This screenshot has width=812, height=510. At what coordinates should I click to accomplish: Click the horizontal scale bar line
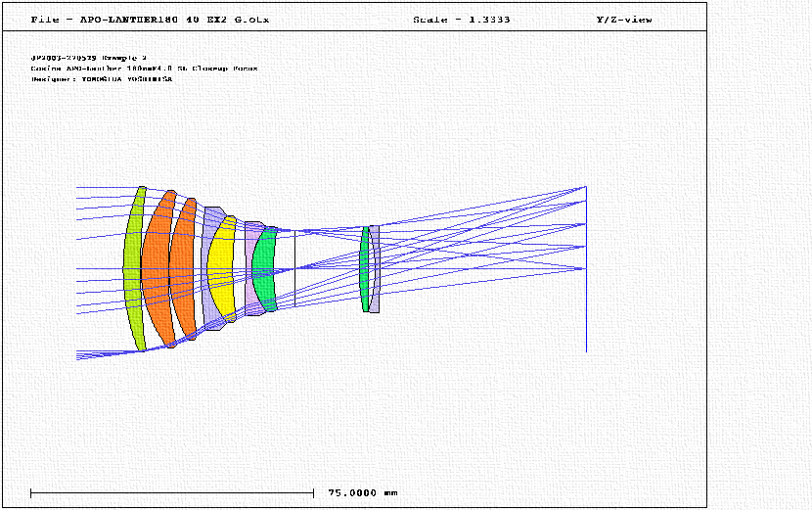[x=172, y=493]
